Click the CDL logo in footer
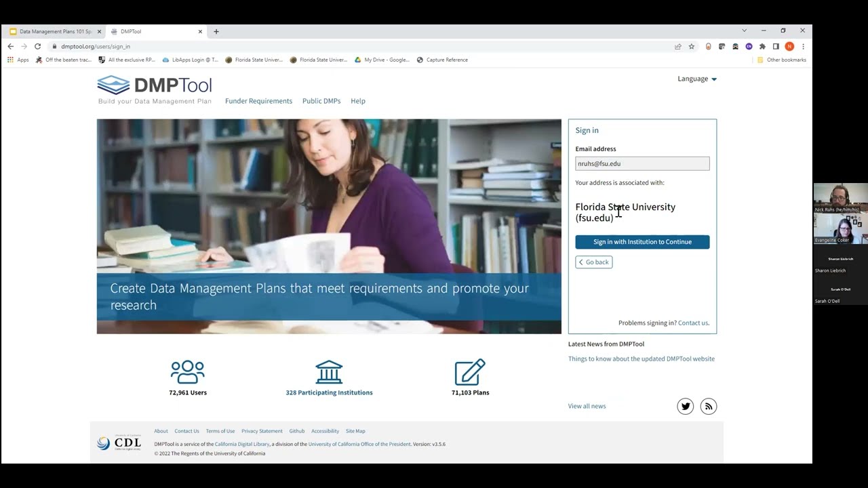This screenshot has height=488, width=868. (119, 443)
